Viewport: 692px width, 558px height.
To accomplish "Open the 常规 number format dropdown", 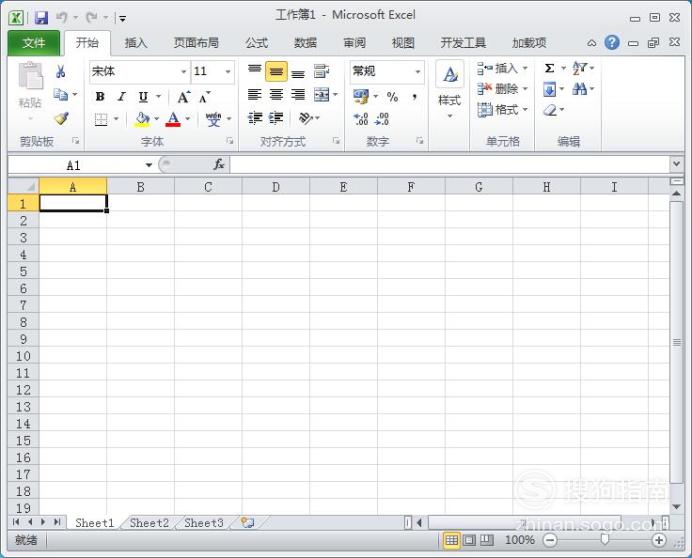I will tap(417, 72).
